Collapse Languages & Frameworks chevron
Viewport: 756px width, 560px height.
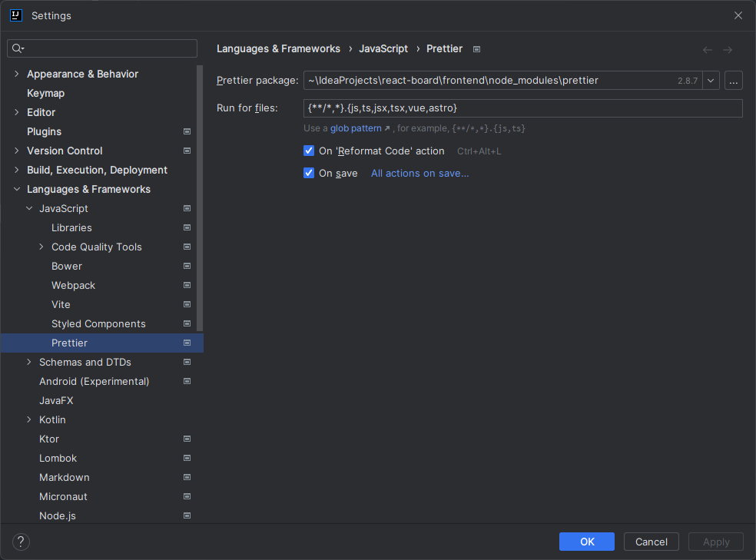pyautogui.click(x=17, y=190)
